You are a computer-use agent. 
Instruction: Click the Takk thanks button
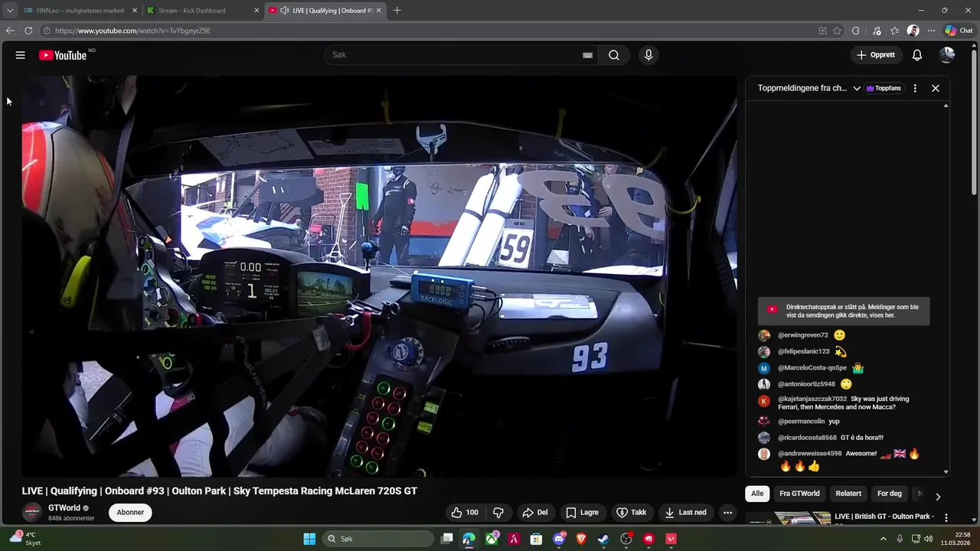tap(632, 513)
